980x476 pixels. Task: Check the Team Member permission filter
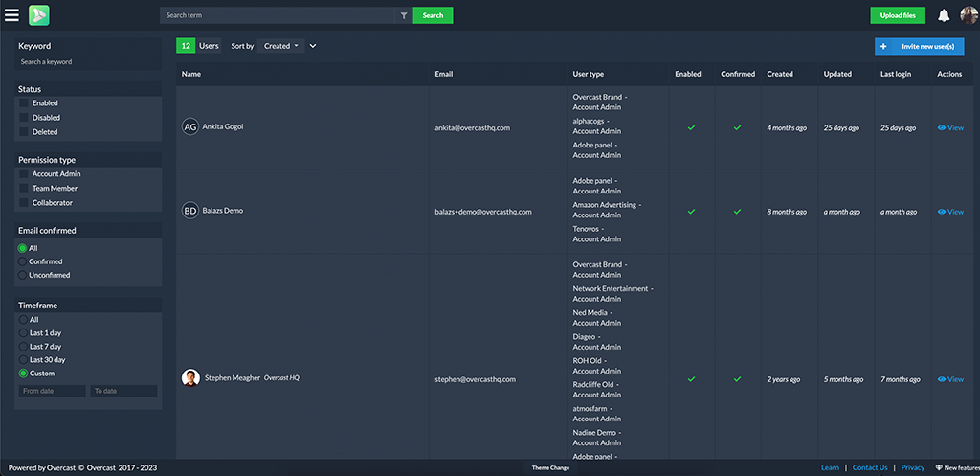point(24,189)
